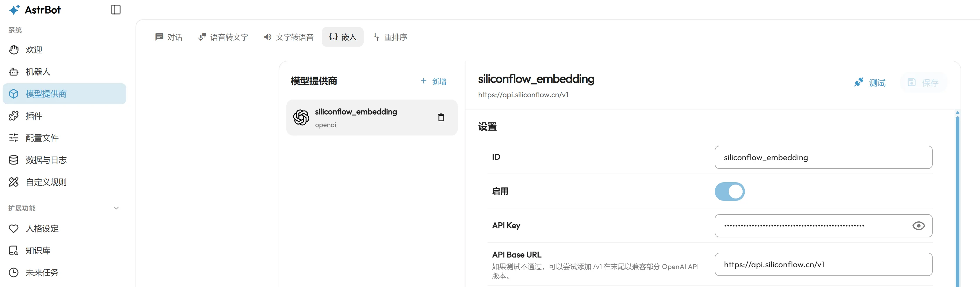The height and width of the screenshot is (287, 980).
Task: Open the 欢迎 welcome page
Action: 64,50
